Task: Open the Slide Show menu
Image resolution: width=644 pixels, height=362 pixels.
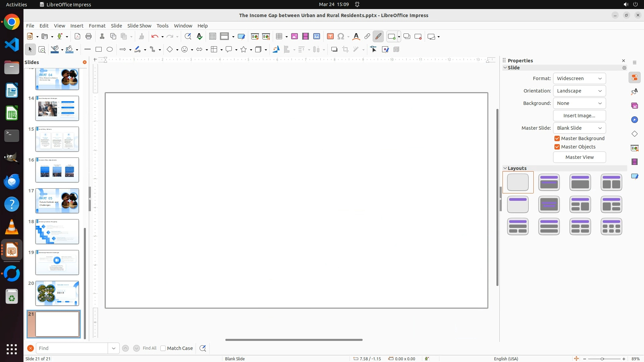Action: [139, 26]
